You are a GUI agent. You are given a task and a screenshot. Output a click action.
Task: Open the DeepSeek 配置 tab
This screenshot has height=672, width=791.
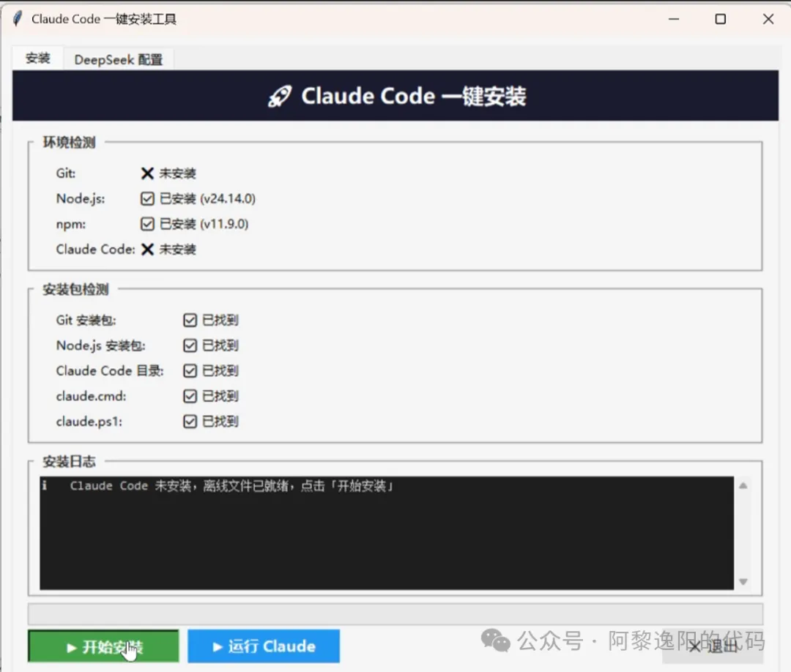point(119,59)
